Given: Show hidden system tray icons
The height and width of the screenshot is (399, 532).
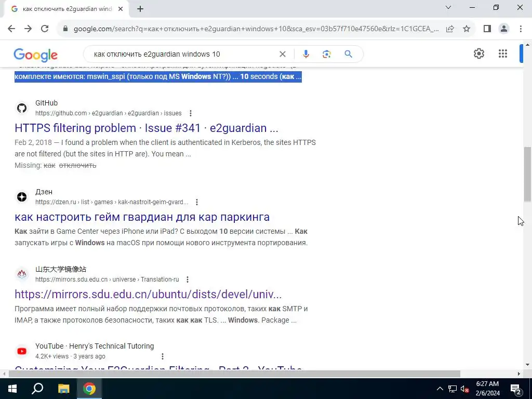Looking at the screenshot, I should click(x=440, y=389).
